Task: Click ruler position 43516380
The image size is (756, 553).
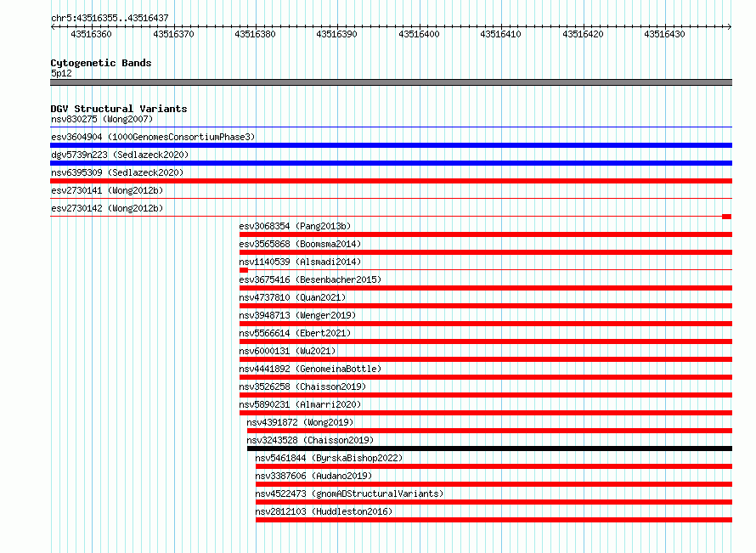Action: 255,34
